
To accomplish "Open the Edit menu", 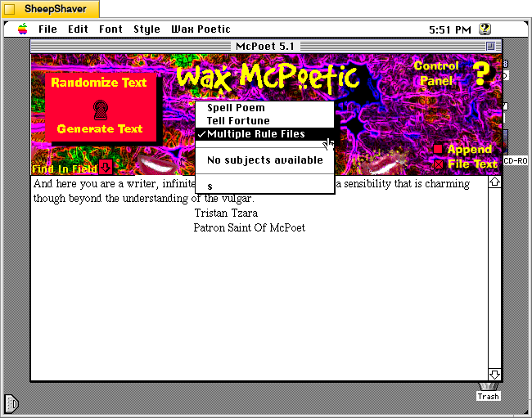I will 78,29.
